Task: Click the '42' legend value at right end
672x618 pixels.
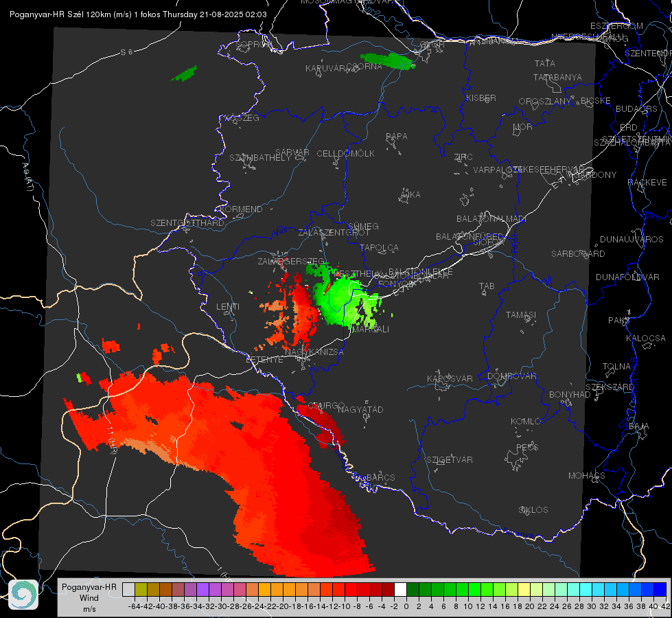Action: [x=666, y=606]
